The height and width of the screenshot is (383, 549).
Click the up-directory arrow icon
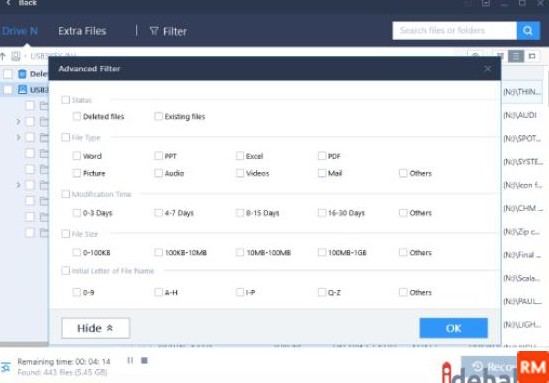[3, 56]
